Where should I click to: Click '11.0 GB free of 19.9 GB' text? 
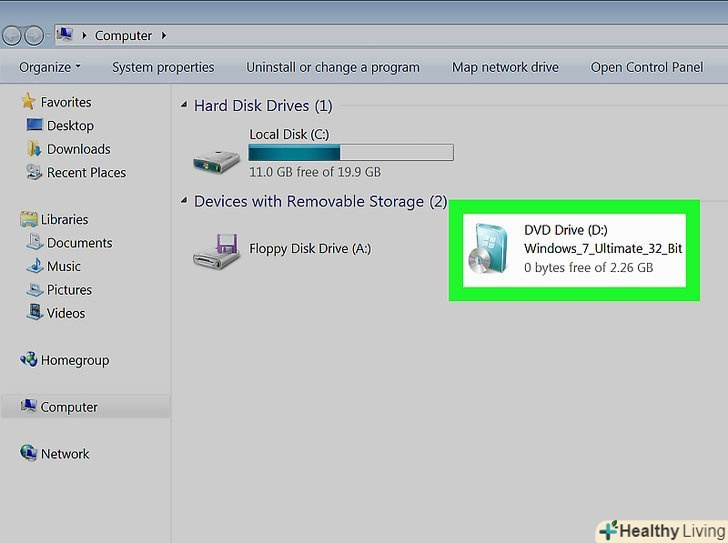(315, 172)
